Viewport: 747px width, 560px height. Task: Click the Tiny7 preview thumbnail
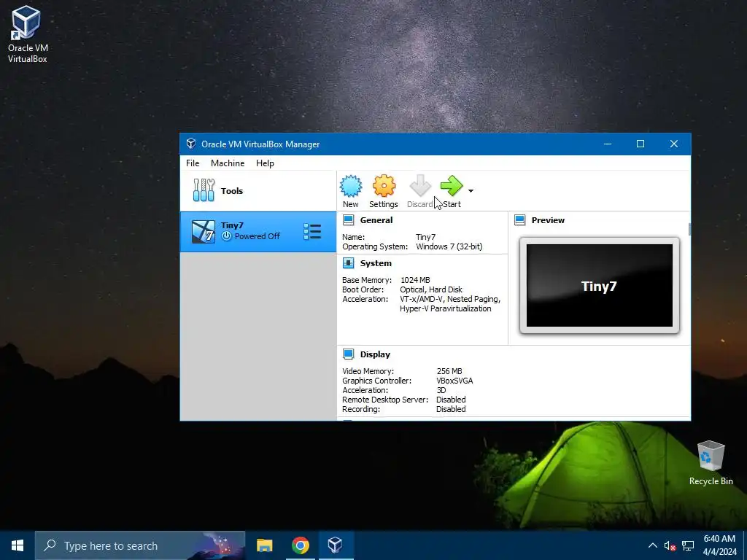pos(600,285)
